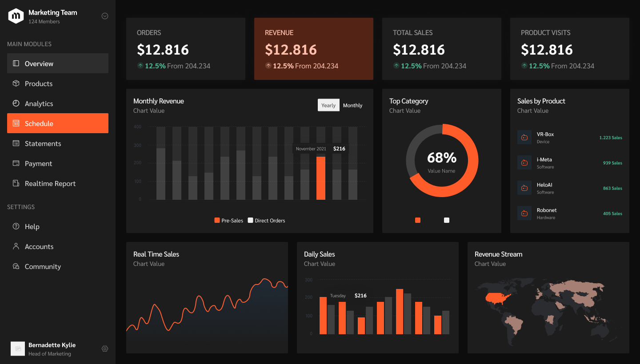Toggle the Direct Orders legend item
640x364 pixels.
[267, 221]
